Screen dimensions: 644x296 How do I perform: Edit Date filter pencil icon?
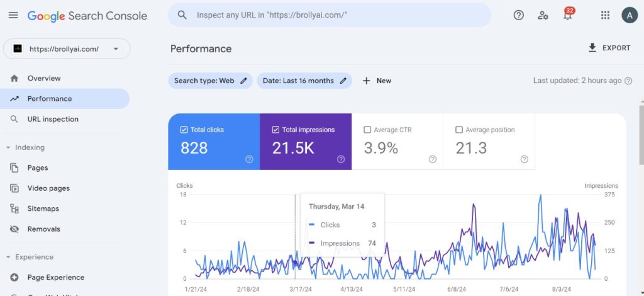tap(343, 81)
